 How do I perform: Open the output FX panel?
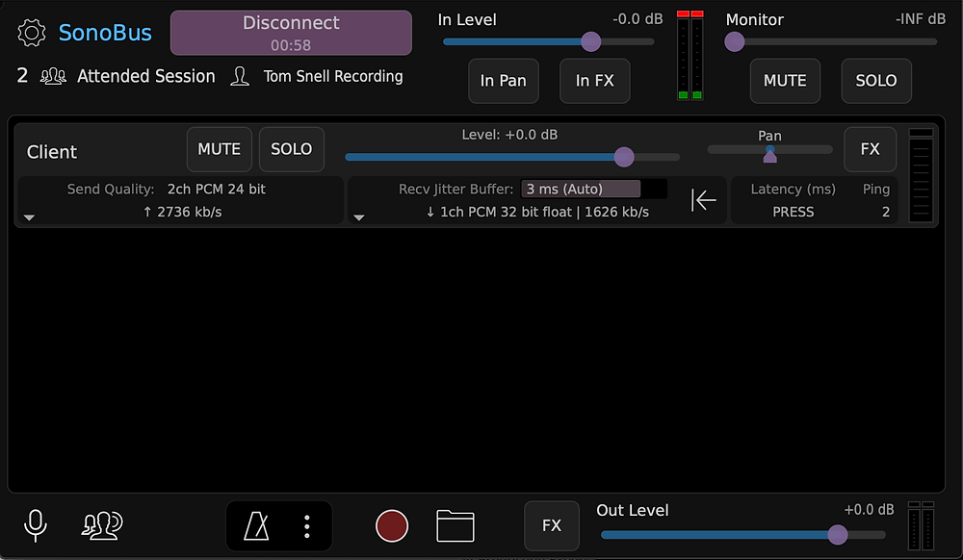tap(552, 525)
